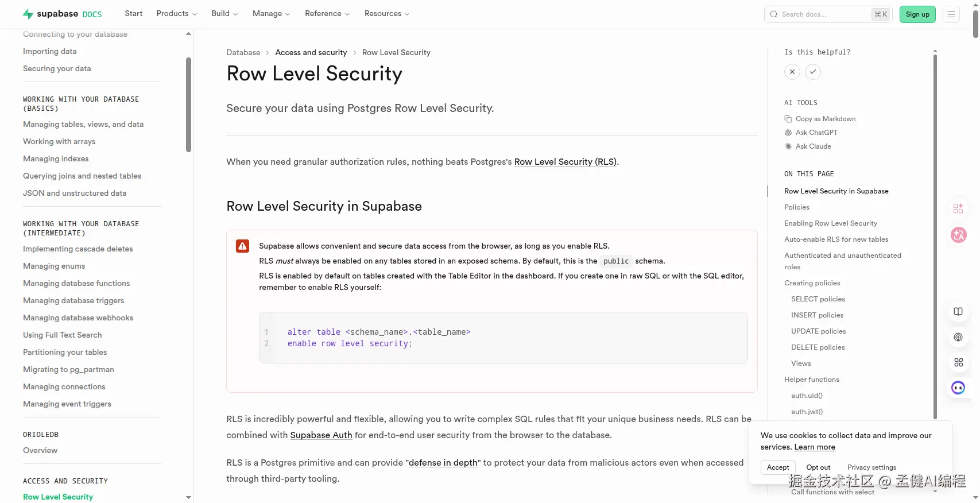Expand the Products dropdown menu

click(x=176, y=14)
